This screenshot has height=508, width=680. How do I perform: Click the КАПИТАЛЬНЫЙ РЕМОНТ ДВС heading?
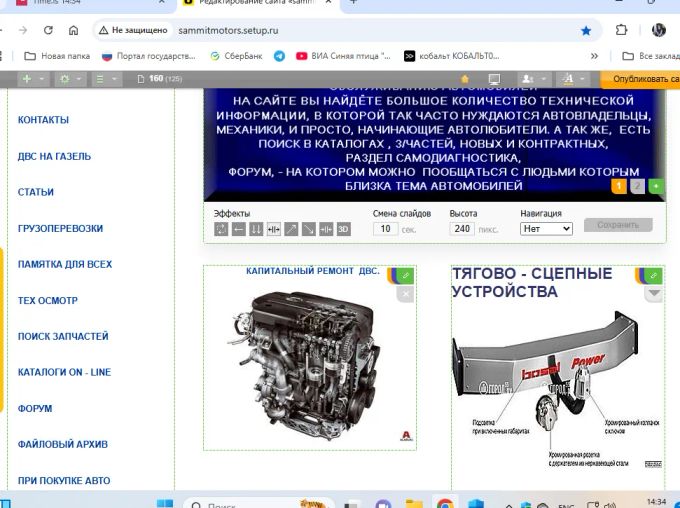313,271
